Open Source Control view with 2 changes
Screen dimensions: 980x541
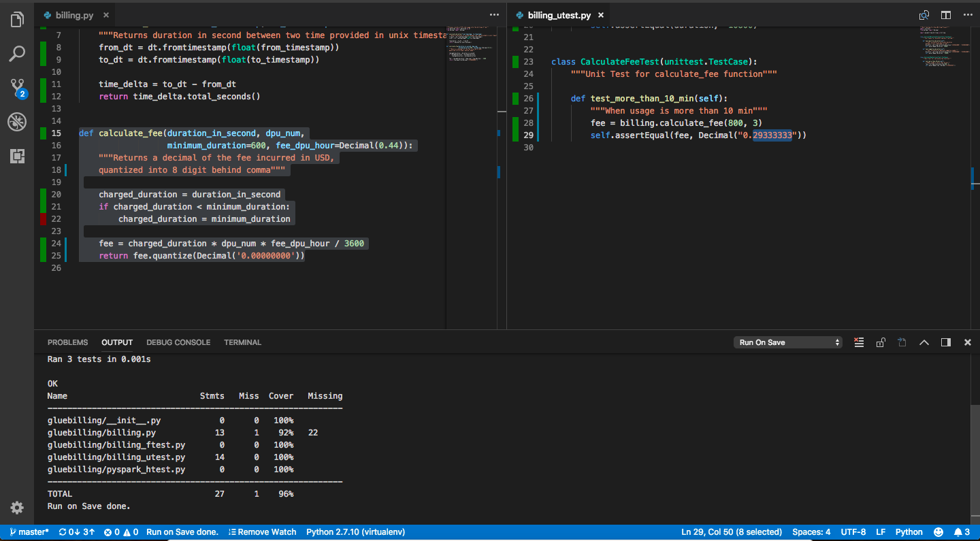tap(17, 88)
